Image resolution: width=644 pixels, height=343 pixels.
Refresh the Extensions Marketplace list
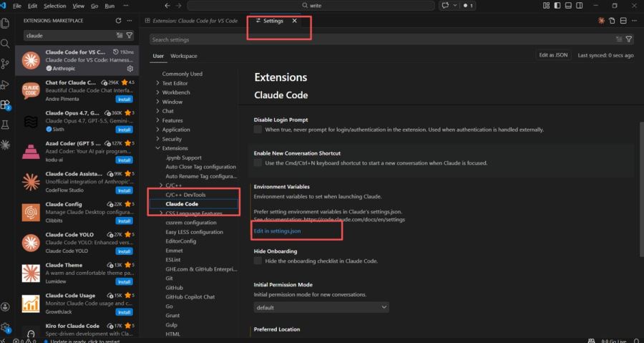(118, 21)
